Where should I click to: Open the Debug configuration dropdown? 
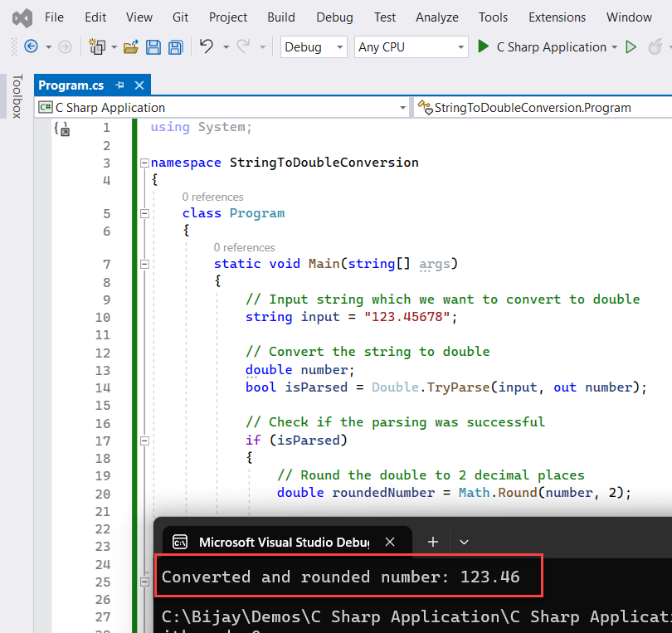(340, 47)
